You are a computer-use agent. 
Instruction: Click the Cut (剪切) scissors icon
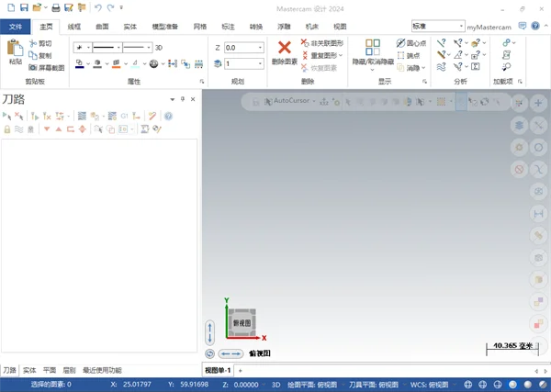[x=33, y=43]
